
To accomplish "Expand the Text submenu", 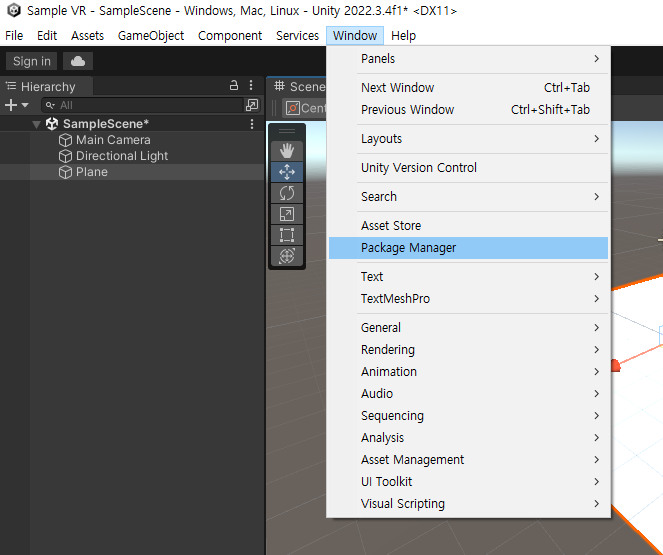I will [468, 276].
